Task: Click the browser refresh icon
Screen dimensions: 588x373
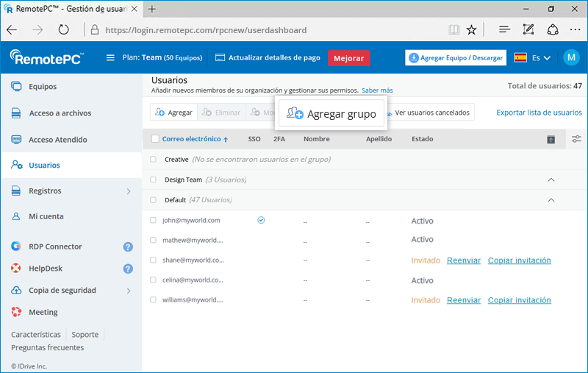Action: click(x=63, y=30)
